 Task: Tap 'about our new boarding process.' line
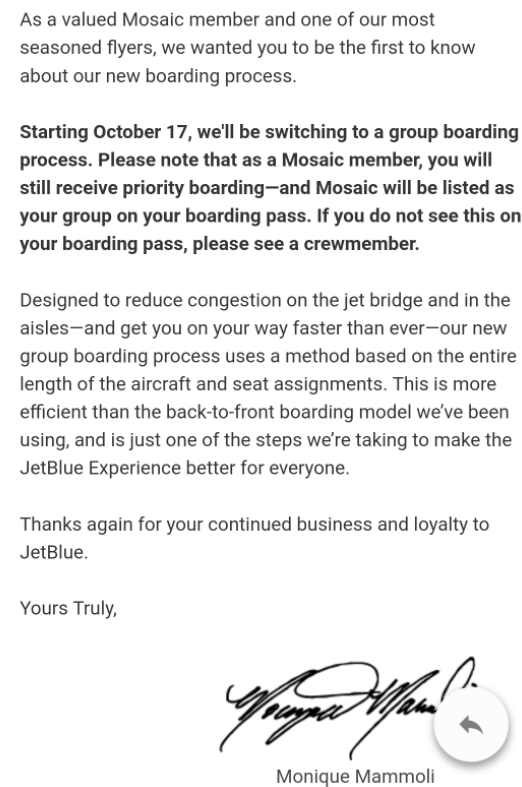158,76
